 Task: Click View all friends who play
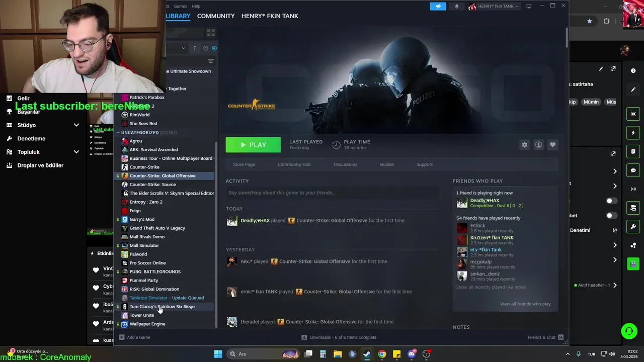[x=525, y=304]
